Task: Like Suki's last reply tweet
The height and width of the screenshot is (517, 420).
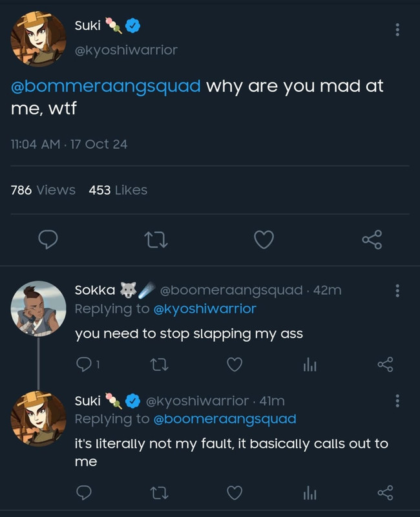Action: (x=235, y=493)
